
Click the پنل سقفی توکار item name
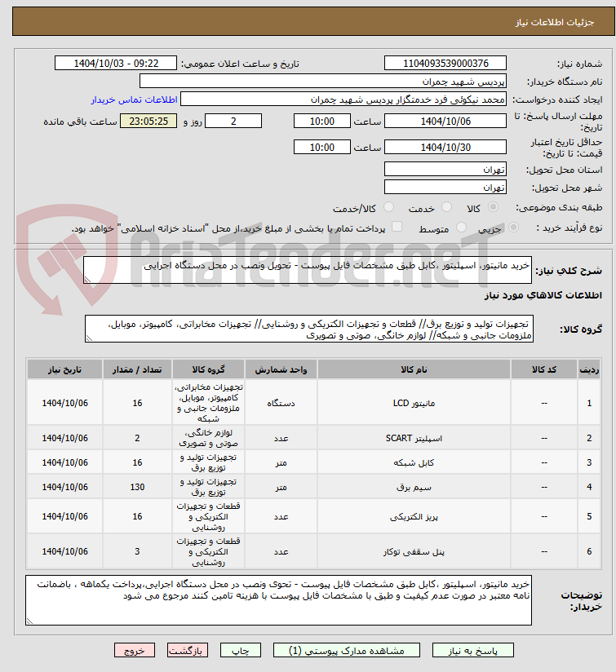(x=414, y=551)
